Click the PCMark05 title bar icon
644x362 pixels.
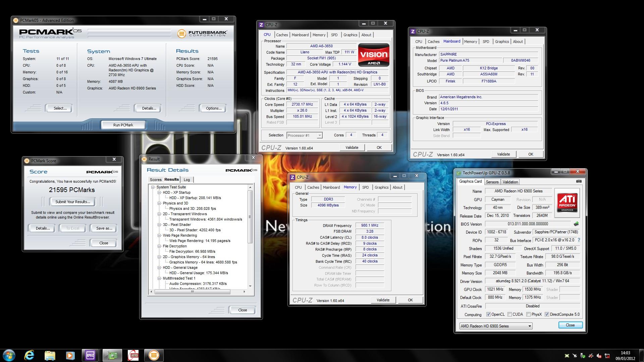tap(16, 20)
